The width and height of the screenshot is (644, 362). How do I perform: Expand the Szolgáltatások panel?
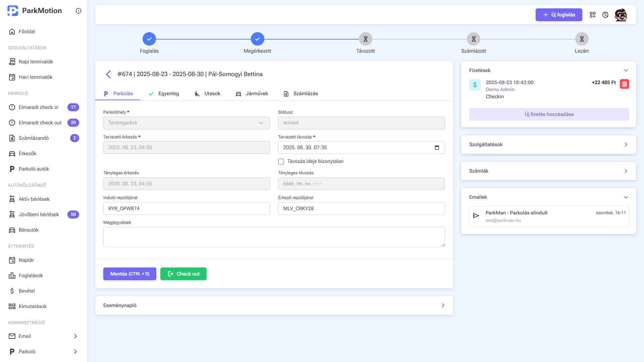548,144
